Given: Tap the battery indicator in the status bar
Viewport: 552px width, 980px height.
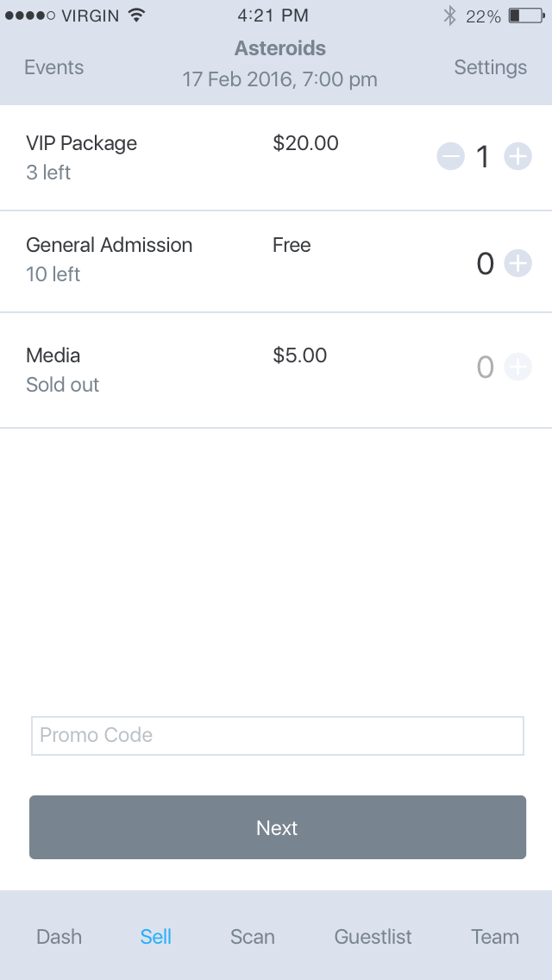Looking at the screenshot, I should pos(526,14).
